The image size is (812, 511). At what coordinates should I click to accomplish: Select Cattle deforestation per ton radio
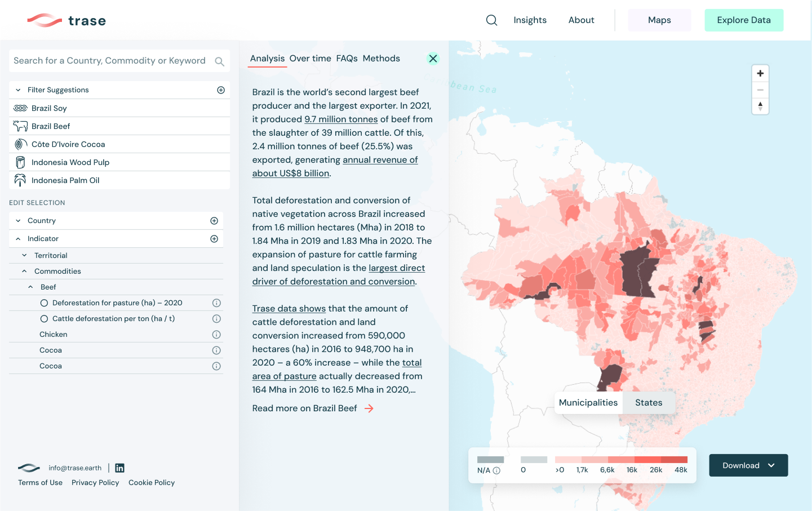click(44, 319)
